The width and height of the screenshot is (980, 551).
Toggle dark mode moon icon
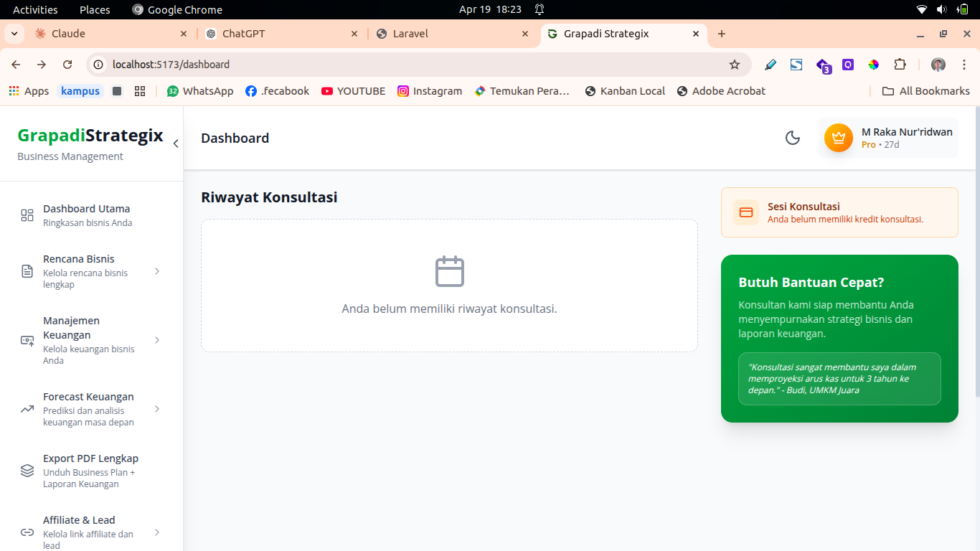(793, 138)
